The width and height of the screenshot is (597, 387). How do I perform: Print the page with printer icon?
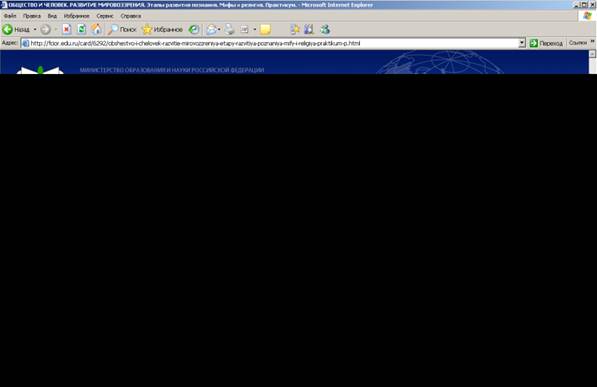pyautogui.click(x=229, y=29)
